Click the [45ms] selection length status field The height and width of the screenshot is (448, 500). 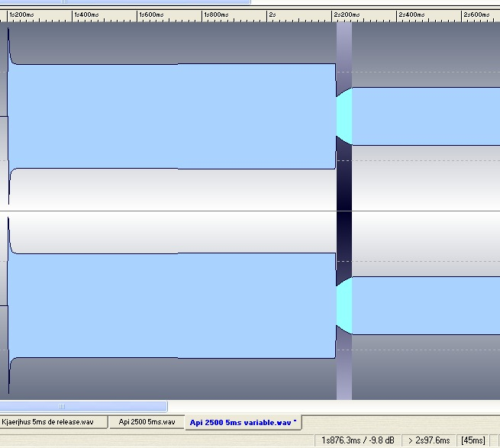click(474, 440)
